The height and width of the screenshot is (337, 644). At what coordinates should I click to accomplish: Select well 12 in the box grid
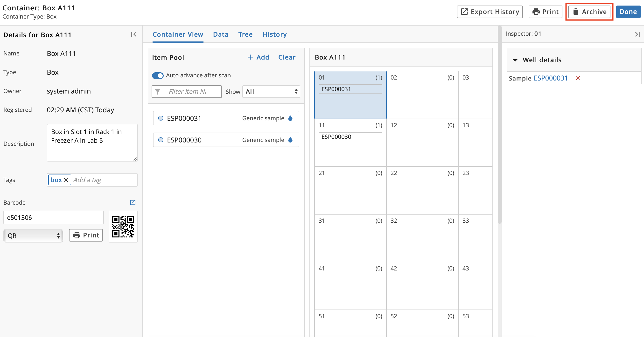(x=422, y=143)
